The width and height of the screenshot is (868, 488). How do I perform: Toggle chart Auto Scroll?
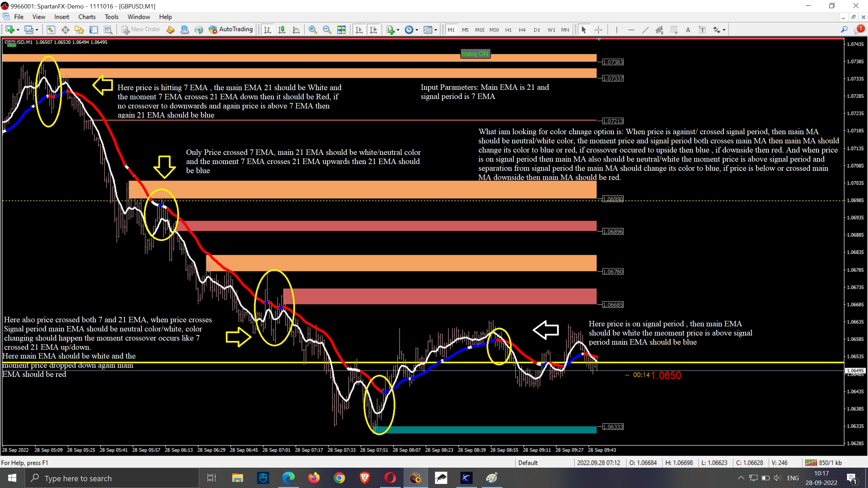(x=359, y=30)
